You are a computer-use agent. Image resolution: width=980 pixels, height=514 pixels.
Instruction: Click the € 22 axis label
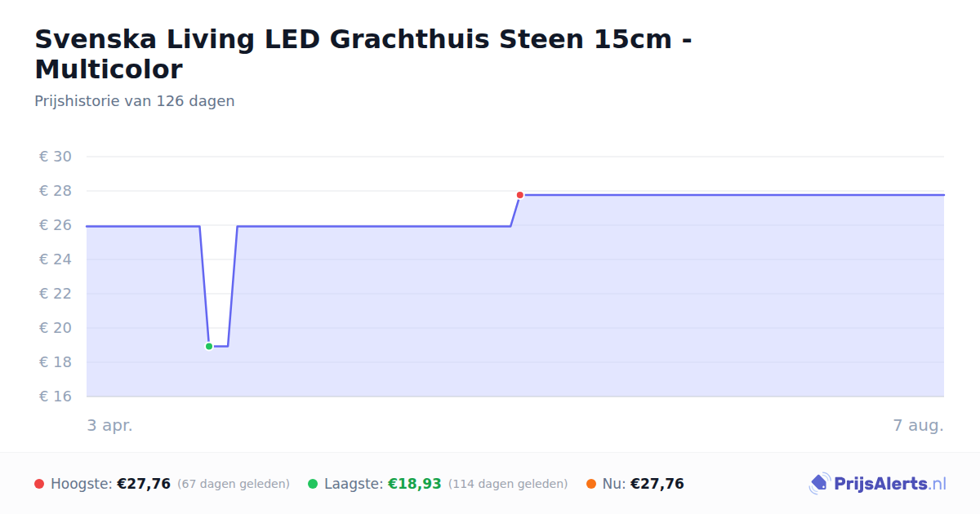[56, 294]
